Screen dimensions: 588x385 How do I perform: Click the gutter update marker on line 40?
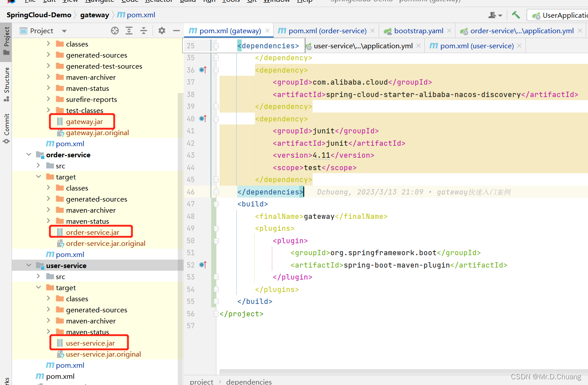(x=203, y=119)
